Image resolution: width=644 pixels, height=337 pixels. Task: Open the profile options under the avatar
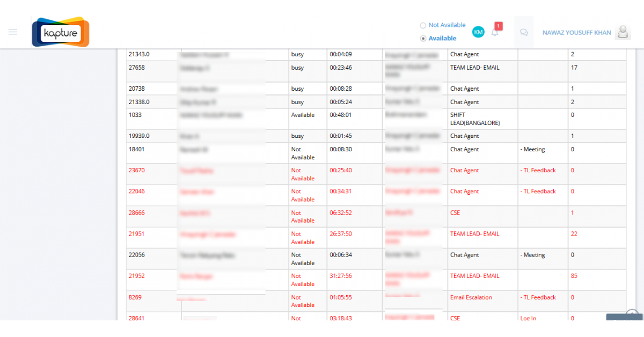pos(623,32)
